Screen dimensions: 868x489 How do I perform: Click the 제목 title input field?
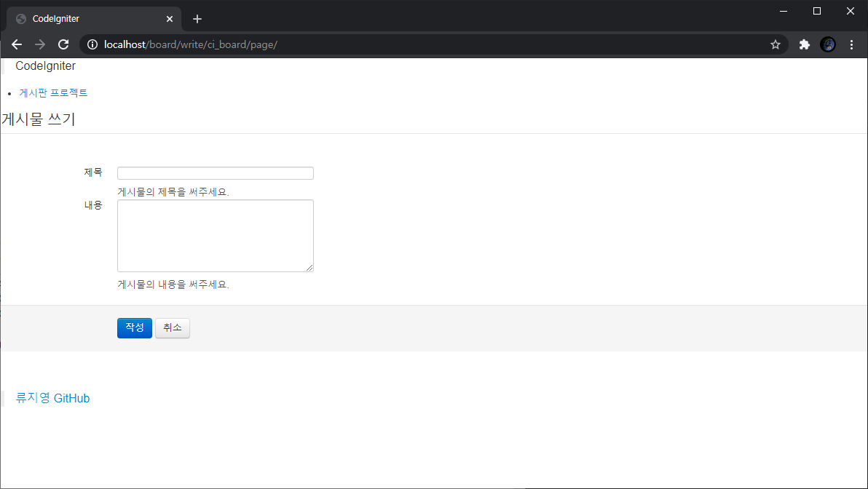(215, 172)
